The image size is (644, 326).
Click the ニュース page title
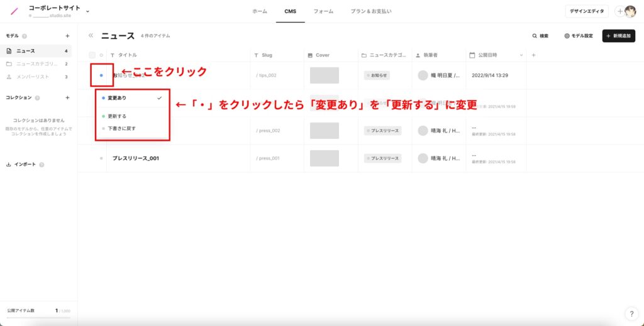118,36
